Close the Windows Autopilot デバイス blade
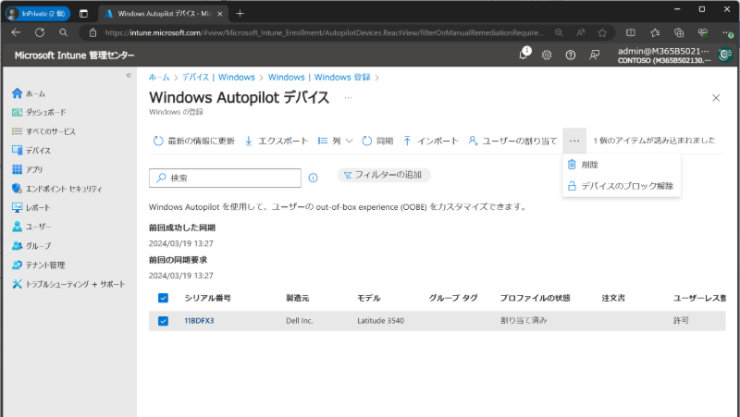The width and height of the screenshot is (740, 417). tap(716, 98)
